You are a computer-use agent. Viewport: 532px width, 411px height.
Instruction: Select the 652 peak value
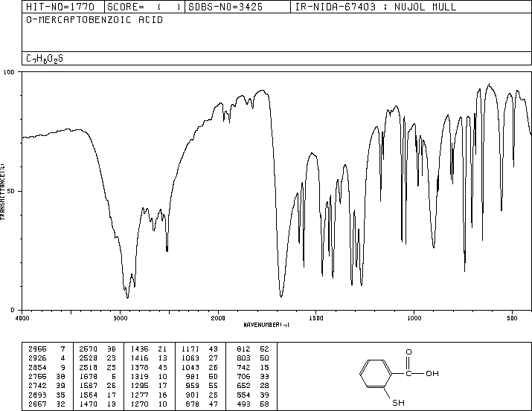point(243,386)
